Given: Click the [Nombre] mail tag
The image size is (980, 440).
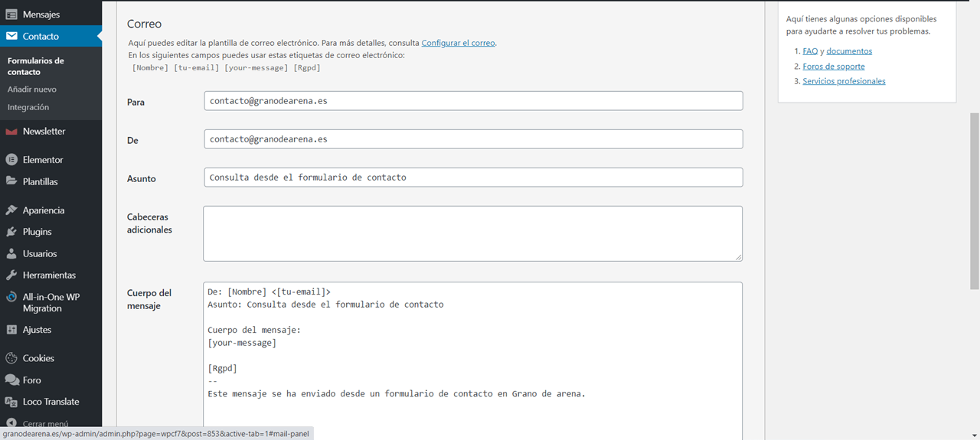Looking at the screenshot, I should (150, 67).
